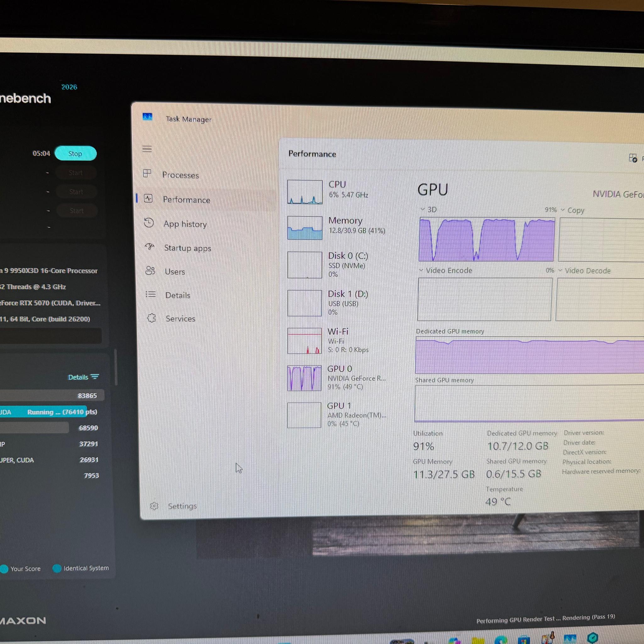Image resolution: width=644 pixels, height=644 pixels.
Task: Click the 49 °C temperature reading
Action: tap(498, 502)
